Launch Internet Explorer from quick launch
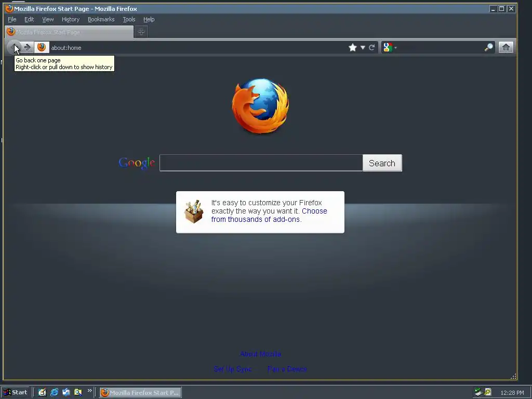The image size is (532, 399). click(x=54, y=392)
